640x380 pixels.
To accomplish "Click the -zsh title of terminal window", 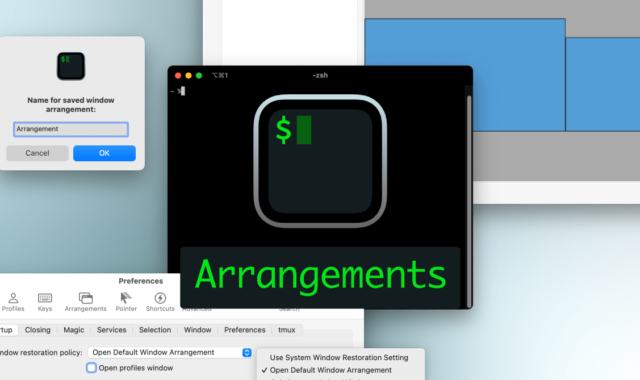I will 320,76.
